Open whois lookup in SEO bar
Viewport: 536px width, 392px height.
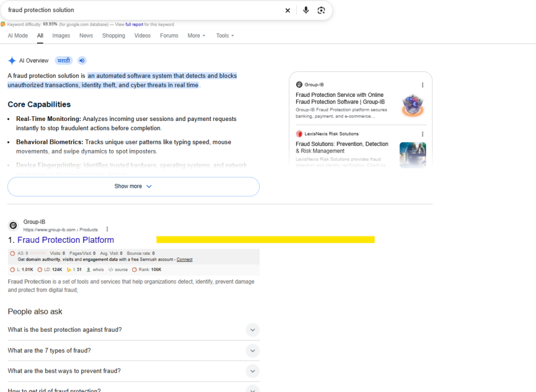[x=95, y=270]
